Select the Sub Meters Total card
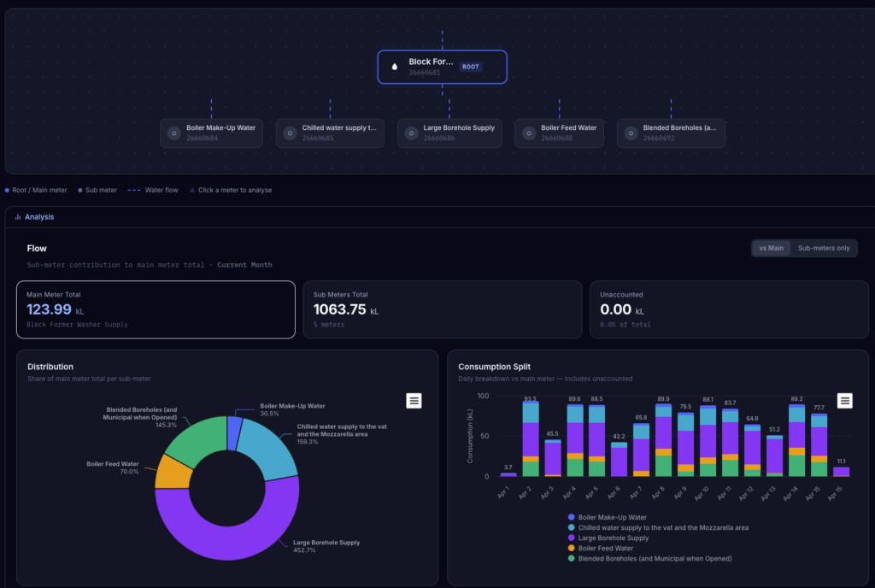The height and width of the screenshot is (588, 875). coord(443,309)
